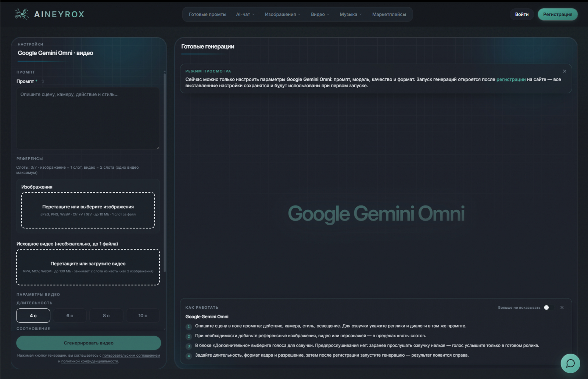The height and width of the screenshot is (379, 588).
Task: Click the 'Исходное видео (необязательно, до 1 файла)' label
Action: coord(67,244)
